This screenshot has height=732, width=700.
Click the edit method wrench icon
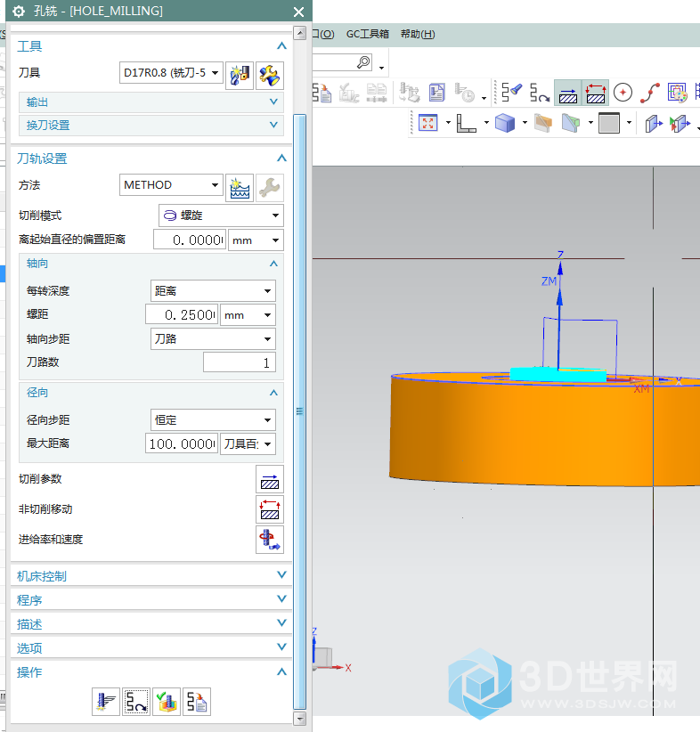point(270,188)
